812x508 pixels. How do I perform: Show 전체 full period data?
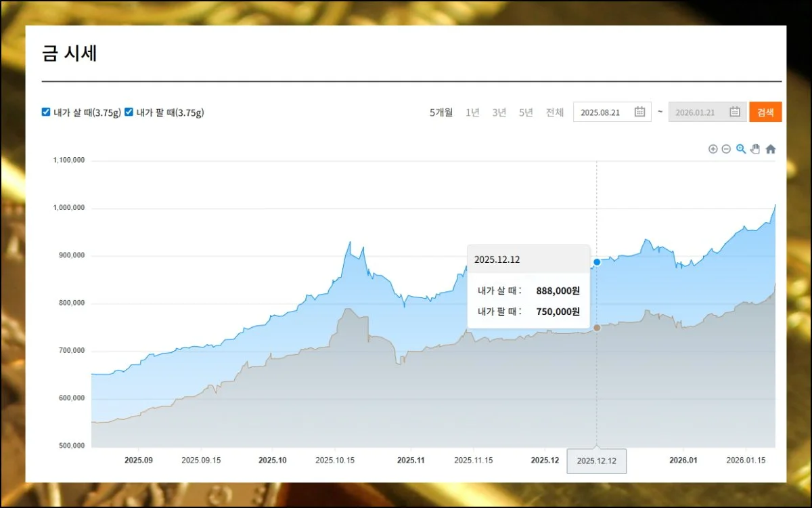coord(555,112)
